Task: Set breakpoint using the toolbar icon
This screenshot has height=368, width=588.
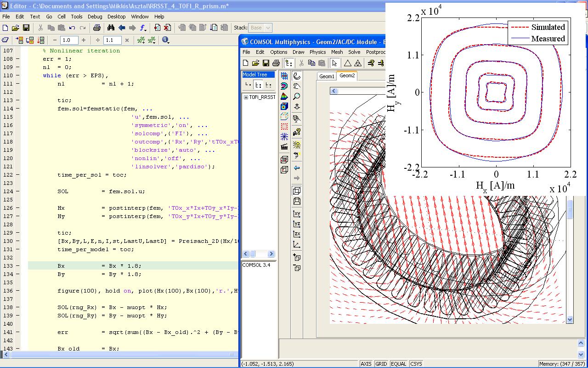Action: [x=157, y=28]
